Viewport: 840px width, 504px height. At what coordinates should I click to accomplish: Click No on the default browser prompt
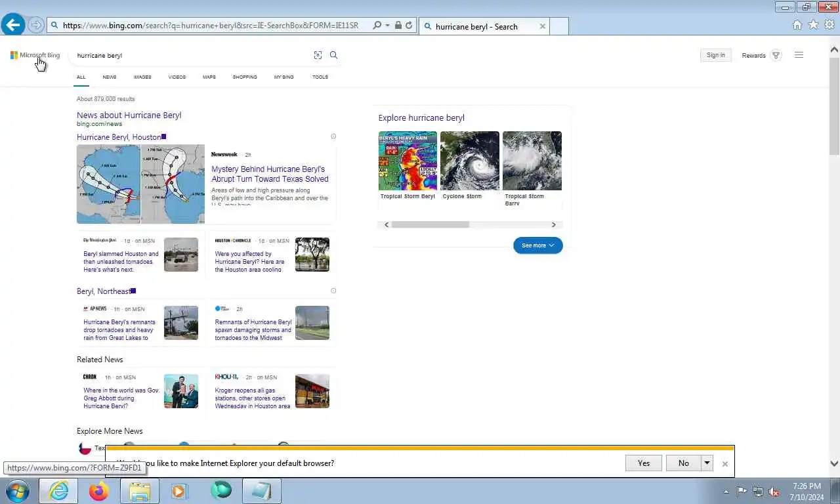683,463
